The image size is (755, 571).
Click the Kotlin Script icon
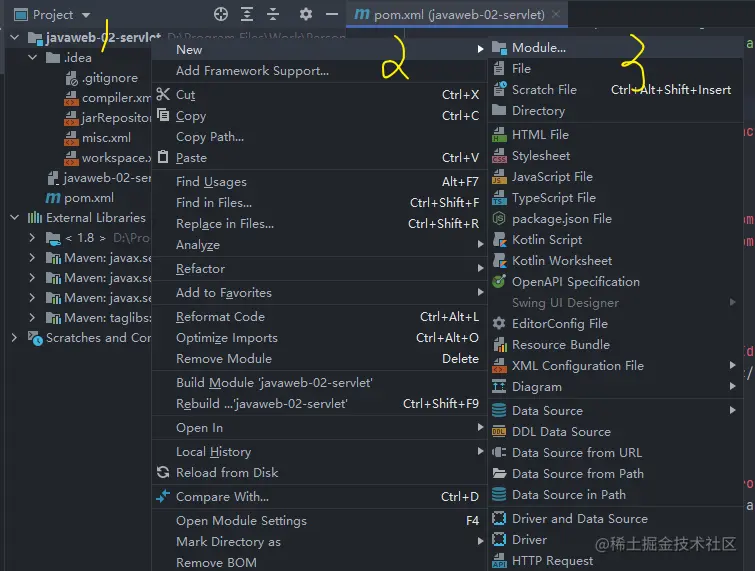(x=499, y=240)
